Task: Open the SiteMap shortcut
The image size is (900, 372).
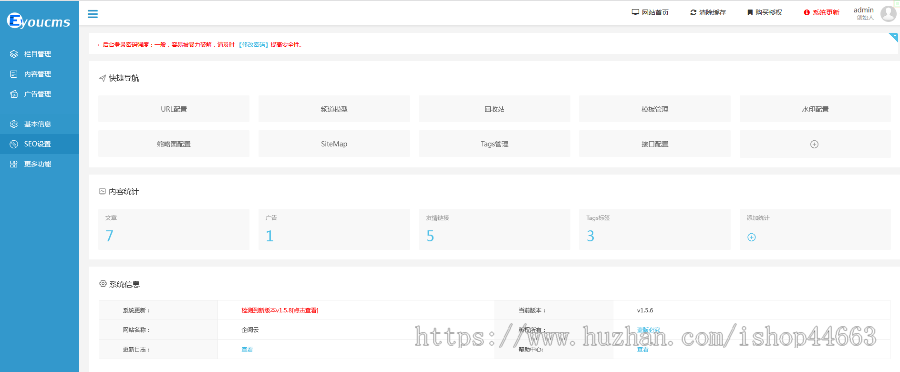Action: tap(334, 144)
